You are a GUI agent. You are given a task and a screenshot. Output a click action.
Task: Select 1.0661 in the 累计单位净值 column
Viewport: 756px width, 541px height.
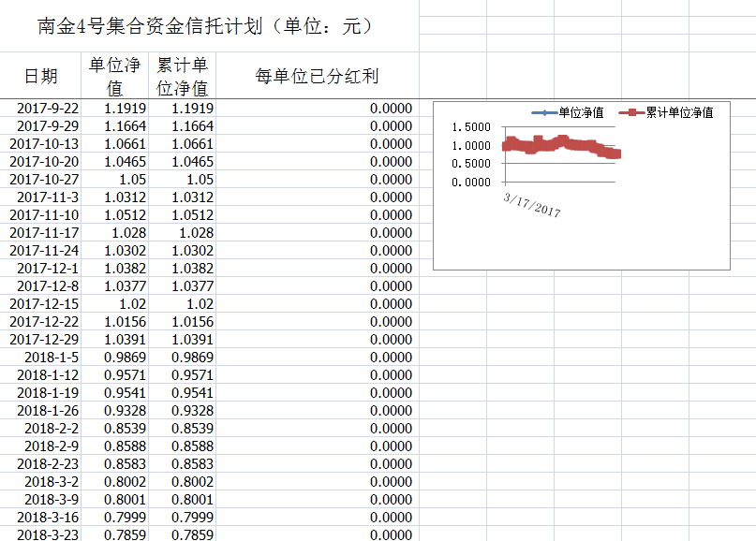click(192, 144)
